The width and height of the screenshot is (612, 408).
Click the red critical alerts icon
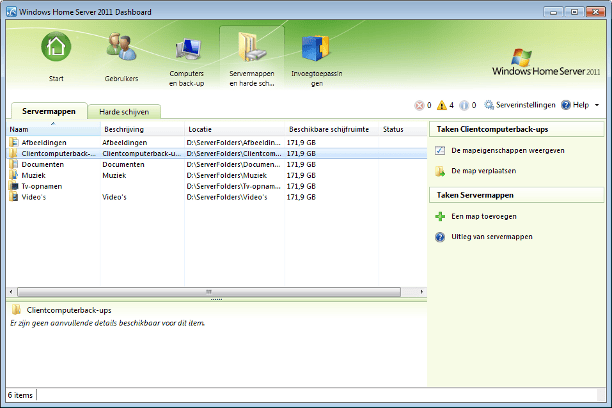coord(419,105)
